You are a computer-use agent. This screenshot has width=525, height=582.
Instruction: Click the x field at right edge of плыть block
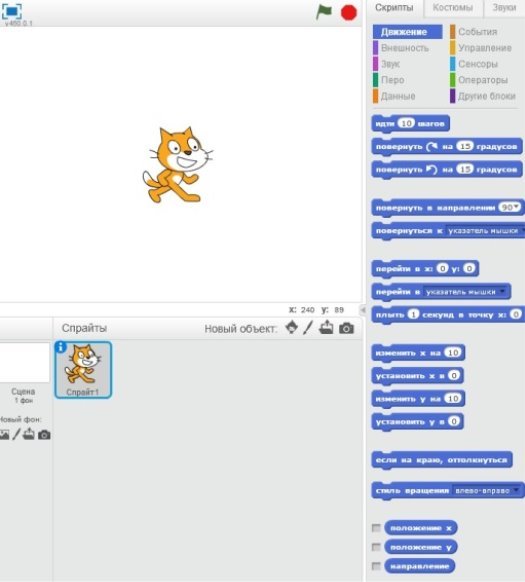(x=516, y=314)
